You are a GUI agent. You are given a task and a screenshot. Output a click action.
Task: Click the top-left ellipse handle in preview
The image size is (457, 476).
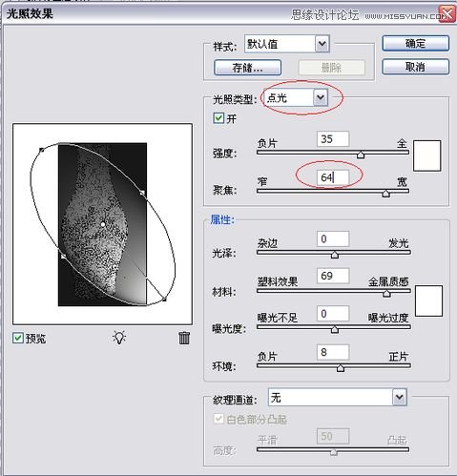42,150
